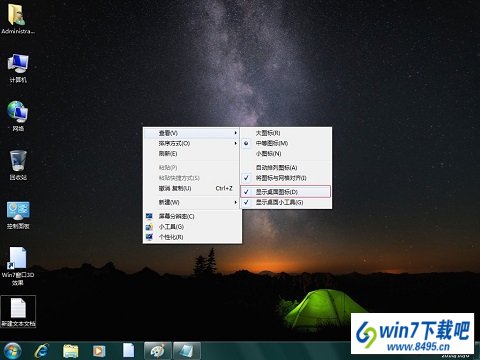Select the Win7窗口3D效果 shortcut icon
The height and width of the screenshot is (360, 480).
(18, 266)
